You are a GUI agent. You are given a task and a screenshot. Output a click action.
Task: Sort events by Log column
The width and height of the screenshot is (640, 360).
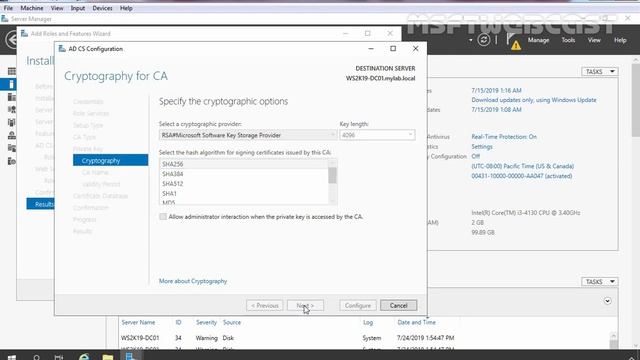368,322
